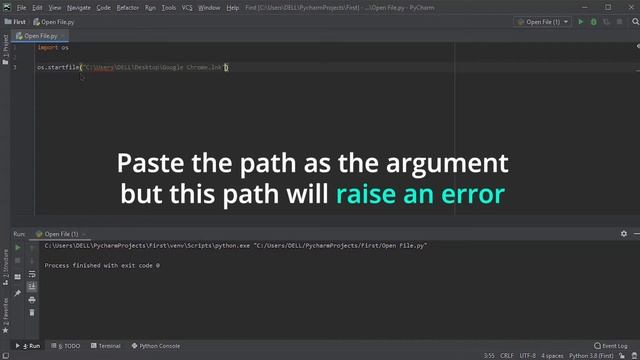Toggle soft-wrap in Run console
Screen dimensions: 640x360
[32, 274]
